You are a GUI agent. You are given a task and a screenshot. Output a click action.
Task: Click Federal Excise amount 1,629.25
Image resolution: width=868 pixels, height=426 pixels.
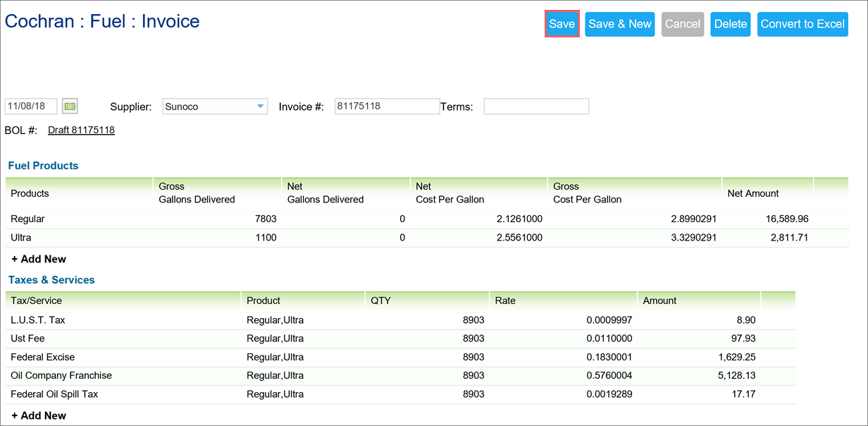click(737, 357)
